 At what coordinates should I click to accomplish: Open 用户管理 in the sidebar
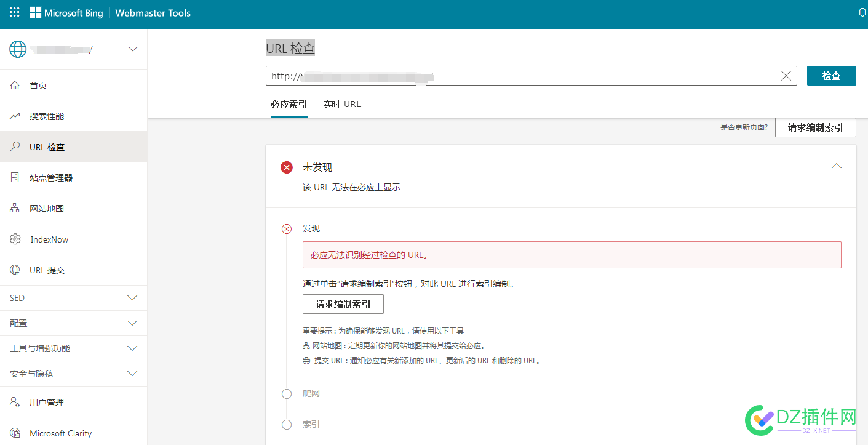point(74,402)
